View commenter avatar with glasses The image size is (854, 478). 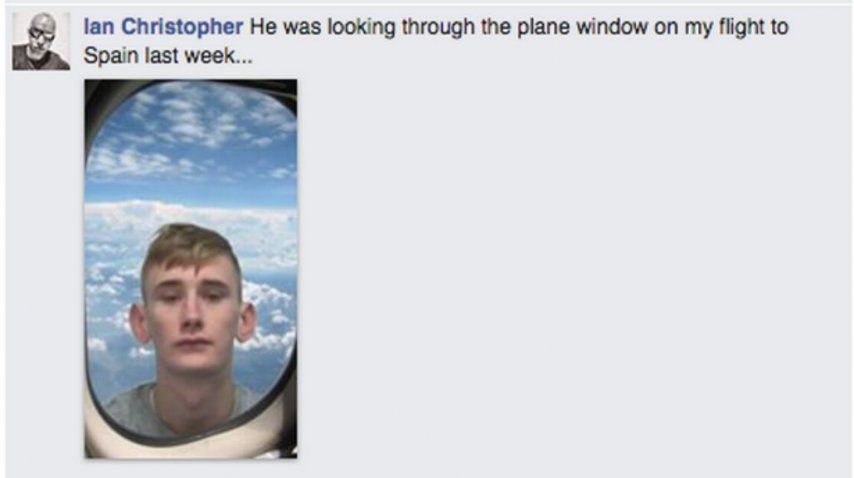(x=41, y=41)
